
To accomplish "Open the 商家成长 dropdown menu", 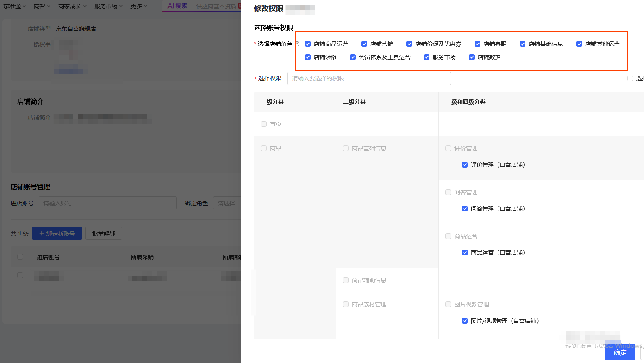I will coord(72,6).
